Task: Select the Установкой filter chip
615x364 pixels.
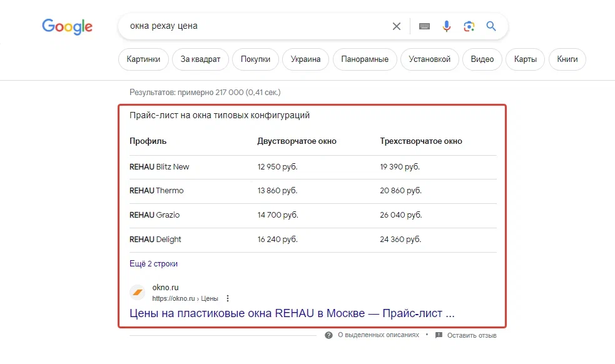Action: click(429, 59)
